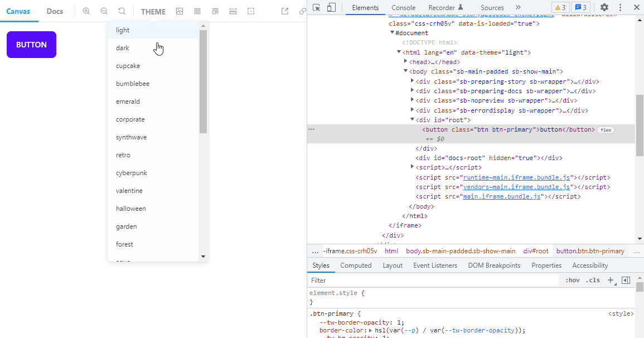
Task: Select the cupcake theme option
Action: pyautogui.click(x=153, y=66)
